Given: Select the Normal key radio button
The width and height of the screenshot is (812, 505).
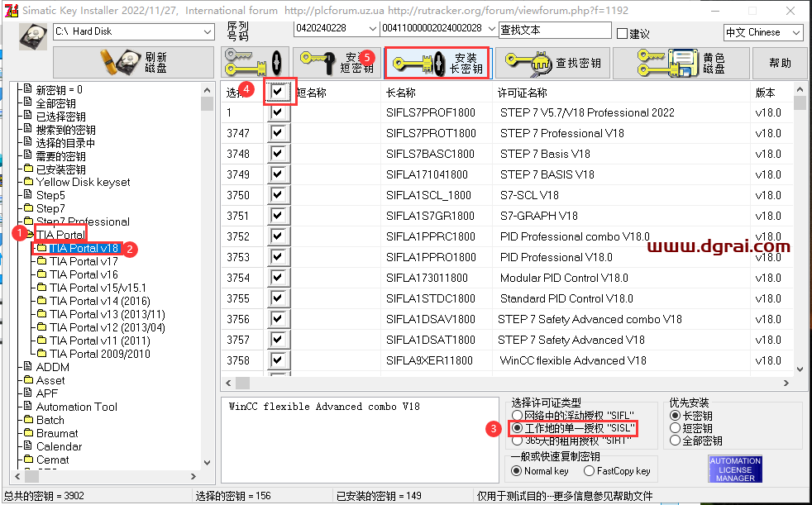Looking at the screenshot, I should click(516, 471).
